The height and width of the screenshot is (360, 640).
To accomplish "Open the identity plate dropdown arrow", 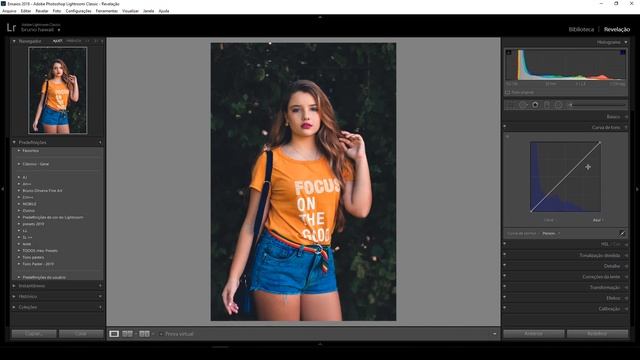I will pos(59,30).
